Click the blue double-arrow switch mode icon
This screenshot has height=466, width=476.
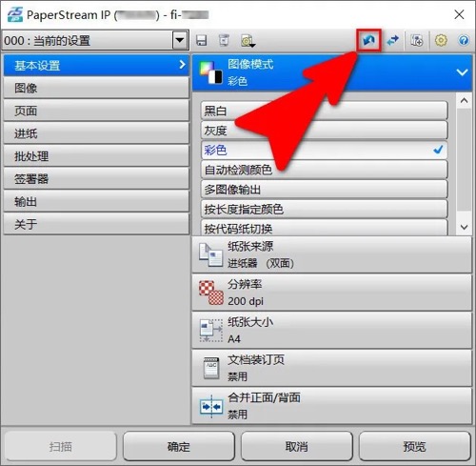coord(392,40)
